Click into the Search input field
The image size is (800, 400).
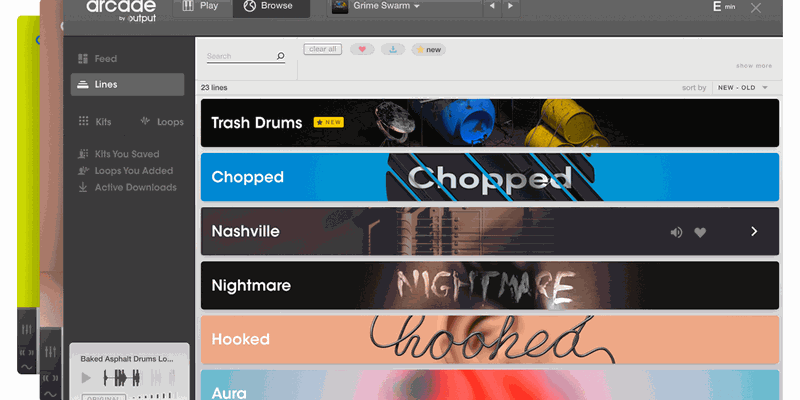[238, 57]
